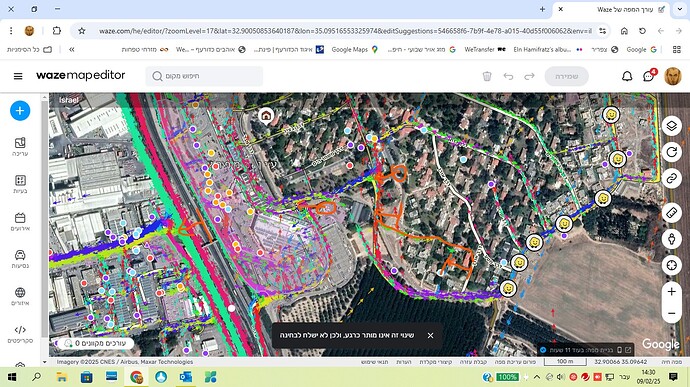The height and width of the screenshot is (387, 690).
Task: Show hidden system tray icons chevron
Action: (537, 377)
